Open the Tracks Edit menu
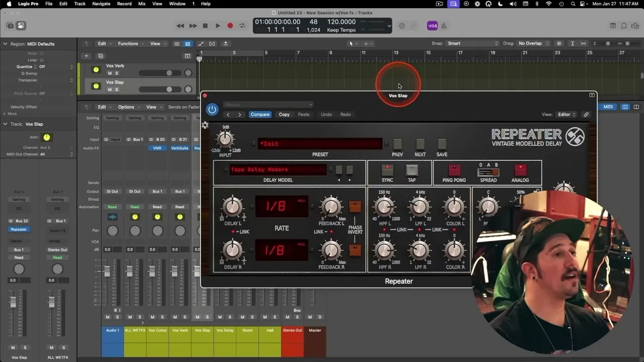 [x=104, y=44]
